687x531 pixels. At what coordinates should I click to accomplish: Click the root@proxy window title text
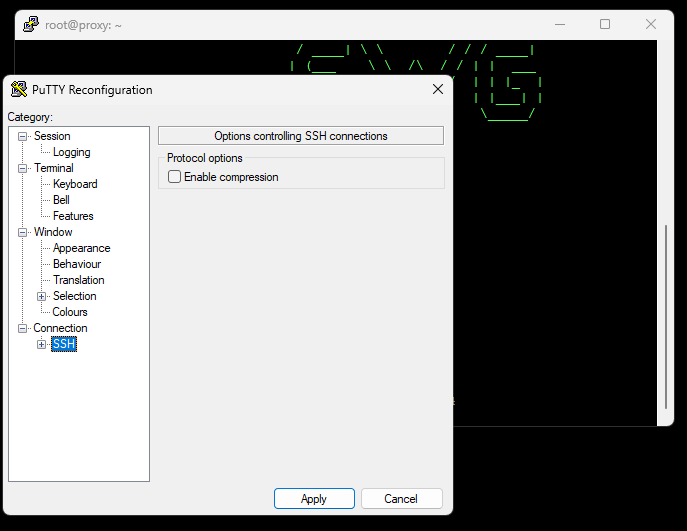pos(83,25)
